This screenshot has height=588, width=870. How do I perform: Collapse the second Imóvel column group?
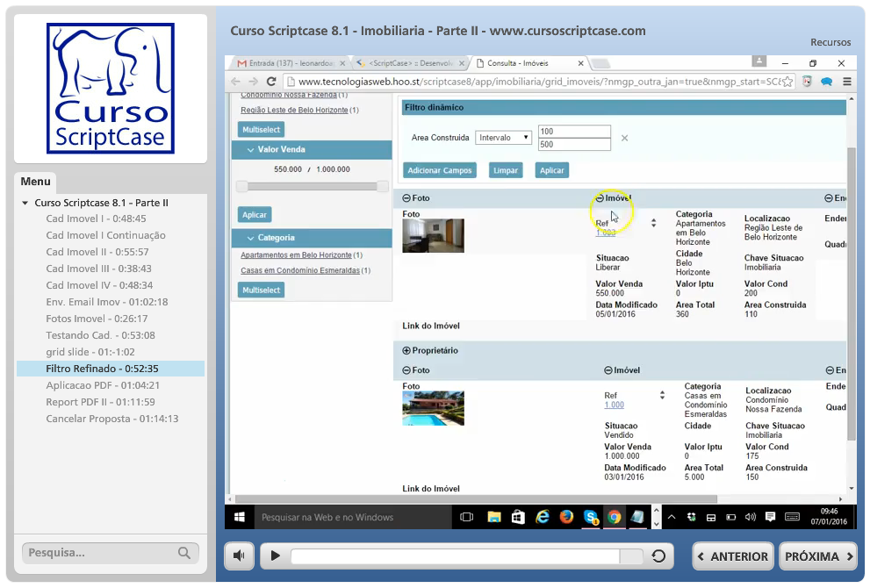point(608,370)
